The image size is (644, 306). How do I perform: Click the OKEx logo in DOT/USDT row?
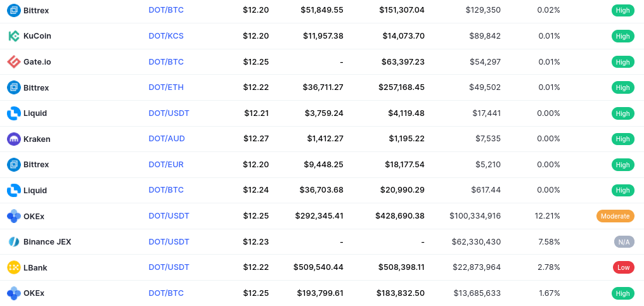click(x=14, y=216)
